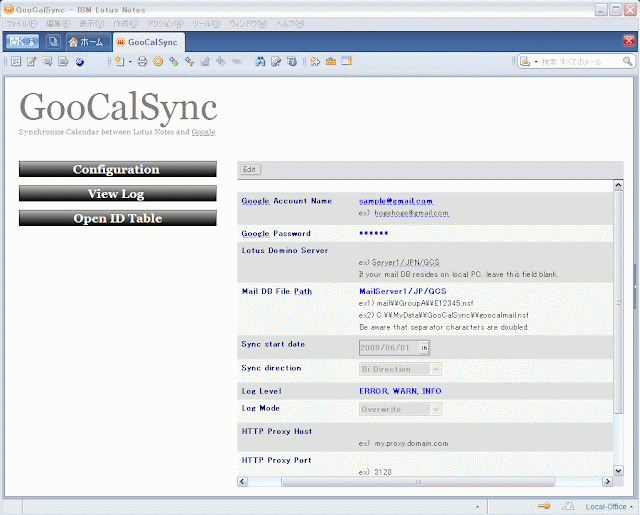Expand the Sync direction dropdown
Screen dimensions: 640x515
(x=436, y=369)
